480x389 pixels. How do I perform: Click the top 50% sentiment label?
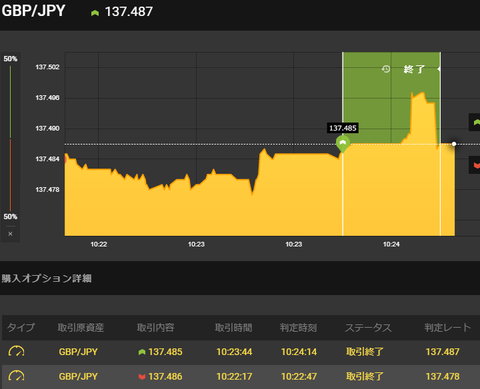coord(10,59)
